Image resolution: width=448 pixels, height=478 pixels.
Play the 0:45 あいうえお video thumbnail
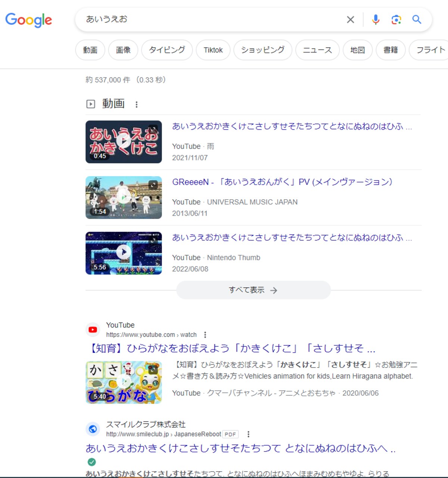[x=124, y=142]
